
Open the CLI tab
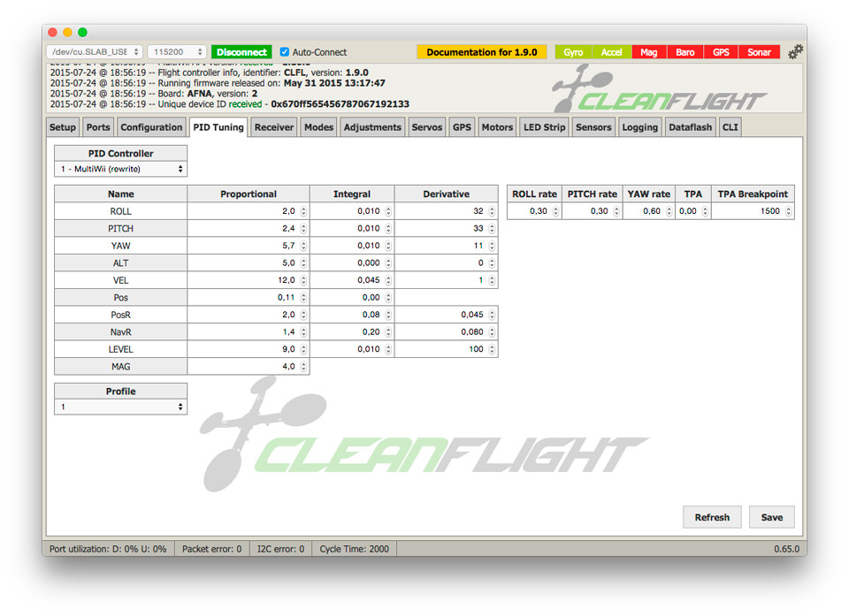pos(730,127)
